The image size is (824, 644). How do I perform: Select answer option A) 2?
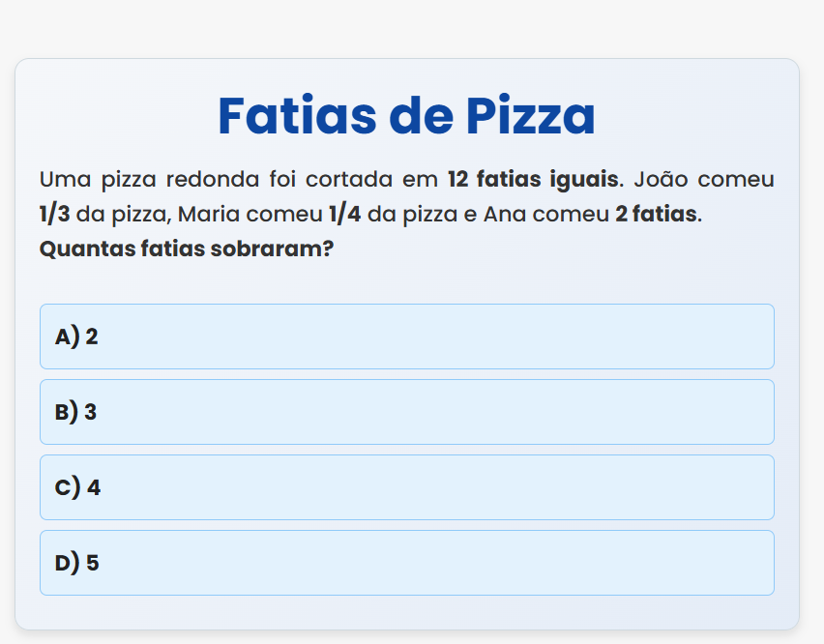click(x=406, y=337)
